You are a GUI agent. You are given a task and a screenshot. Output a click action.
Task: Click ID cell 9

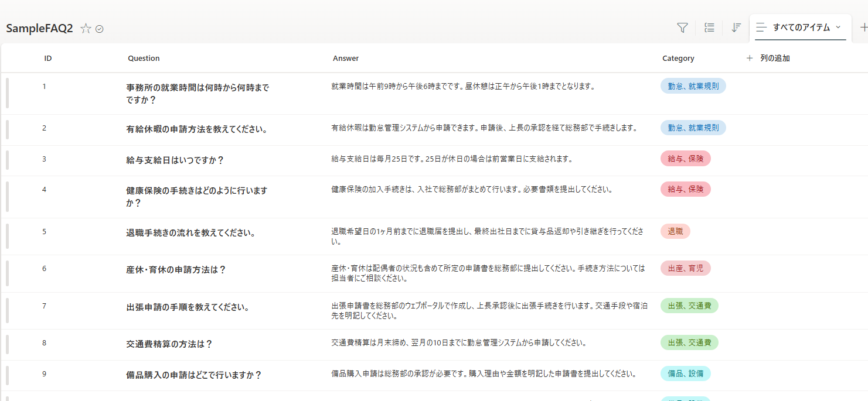pos(44,374)
